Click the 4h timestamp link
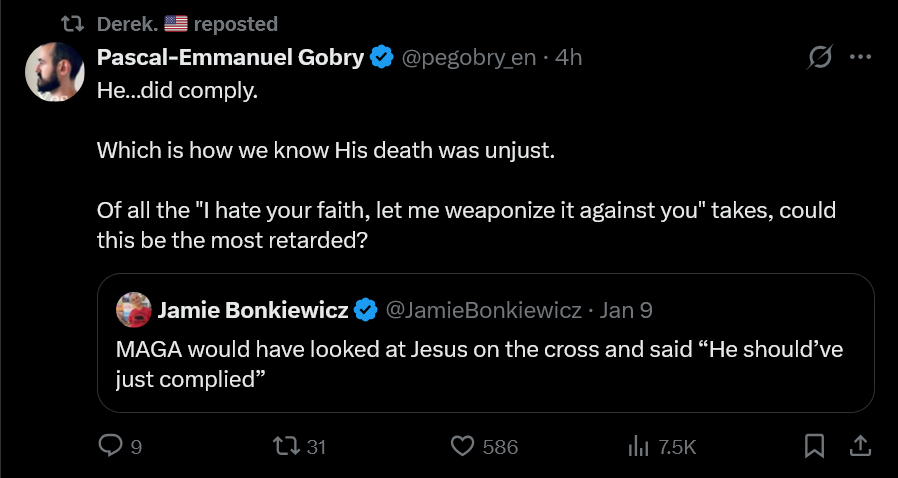The height and width of the screenshot is (478, 898). point(568,58)
